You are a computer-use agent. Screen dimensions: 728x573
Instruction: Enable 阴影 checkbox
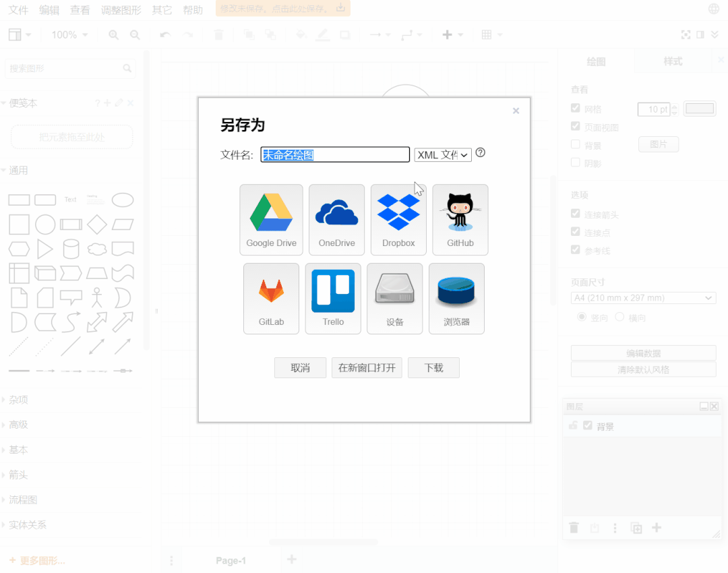click(576, 162)
